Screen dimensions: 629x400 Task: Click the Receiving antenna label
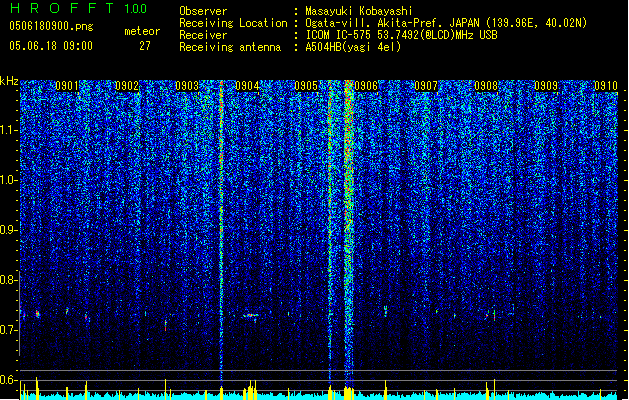click(230, 47)
